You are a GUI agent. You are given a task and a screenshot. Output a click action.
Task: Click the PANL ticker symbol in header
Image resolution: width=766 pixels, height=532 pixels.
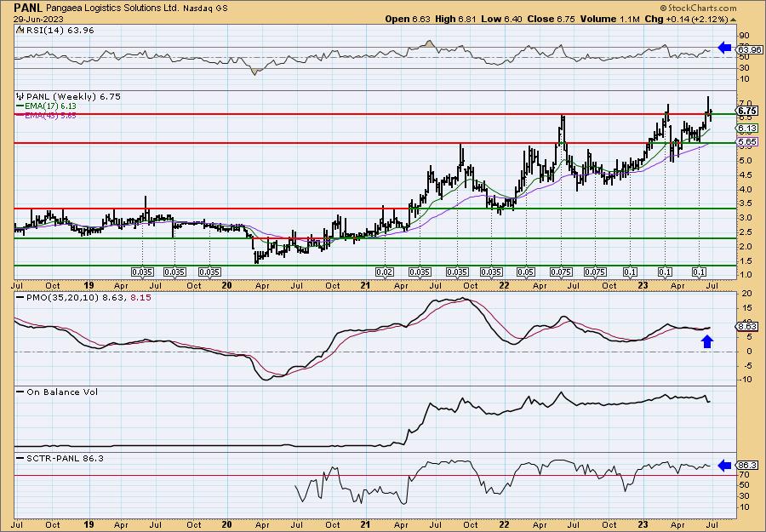click(28, 8)
